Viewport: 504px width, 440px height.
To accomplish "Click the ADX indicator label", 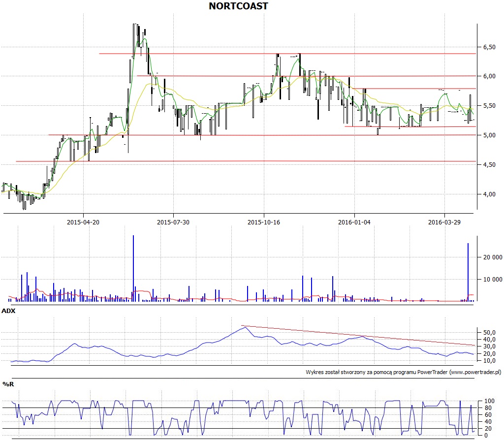I will coord(8,311).
